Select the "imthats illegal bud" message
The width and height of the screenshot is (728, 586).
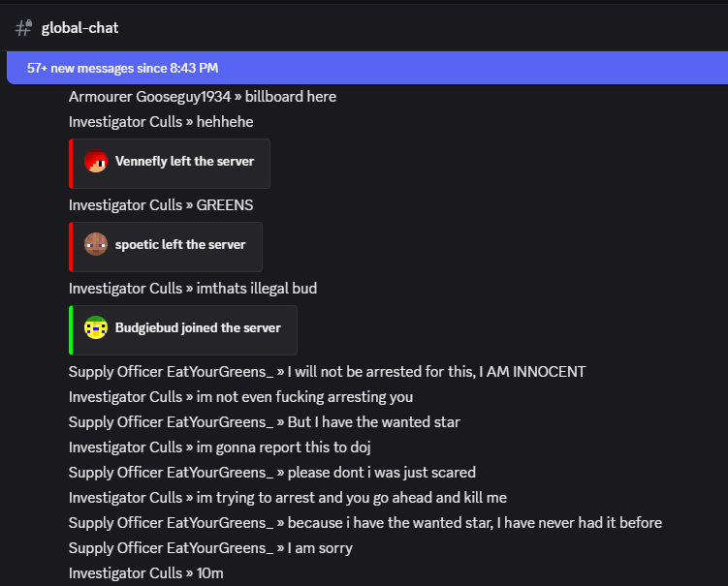pyautogui.click(x=193, y=289)
